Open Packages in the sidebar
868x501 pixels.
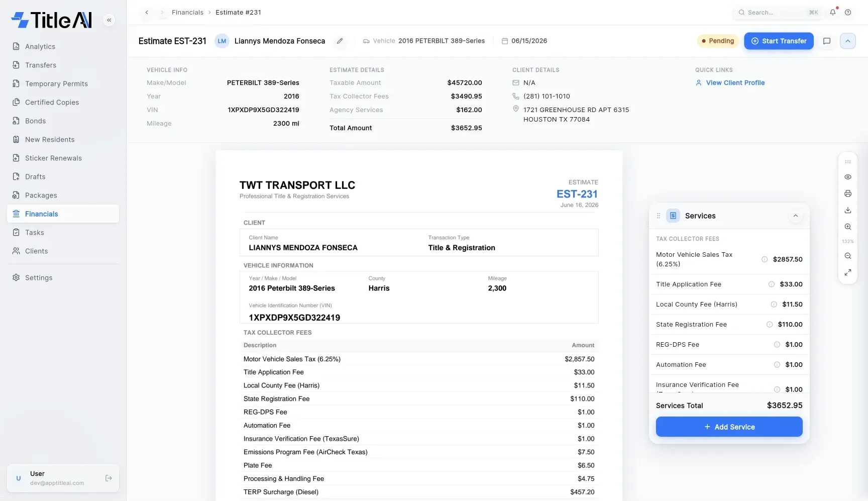click(x=63, y=195)
